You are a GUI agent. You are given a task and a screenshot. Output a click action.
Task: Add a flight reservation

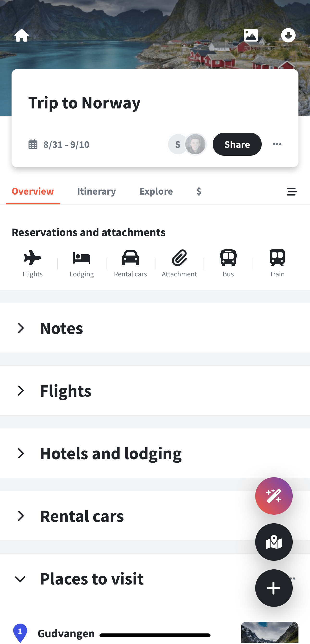tap(32, 263)
